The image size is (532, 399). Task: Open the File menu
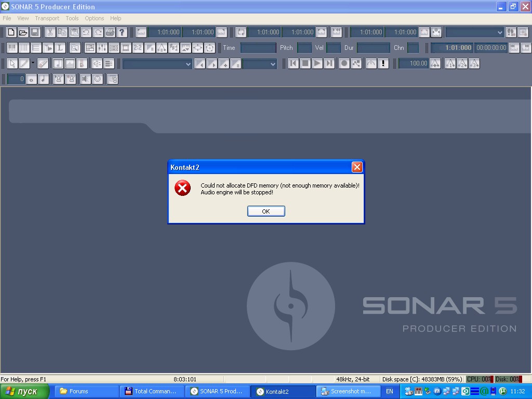coord(7,18)
